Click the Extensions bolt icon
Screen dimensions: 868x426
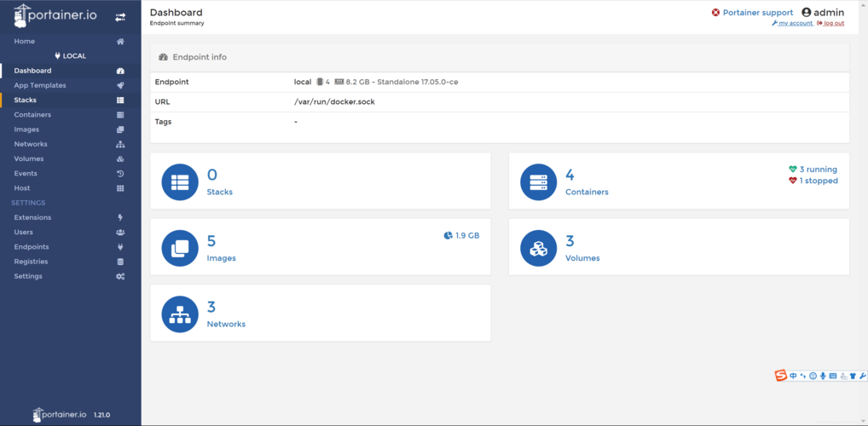(x=120, y=217)
